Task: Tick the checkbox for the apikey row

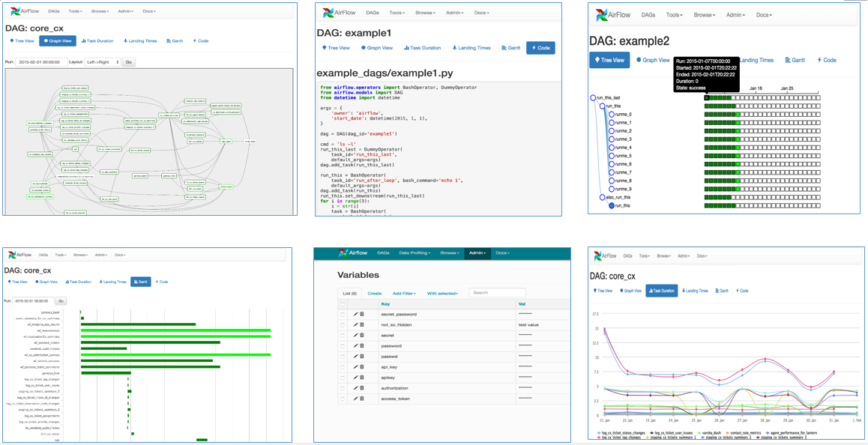Action: (342, 377)
